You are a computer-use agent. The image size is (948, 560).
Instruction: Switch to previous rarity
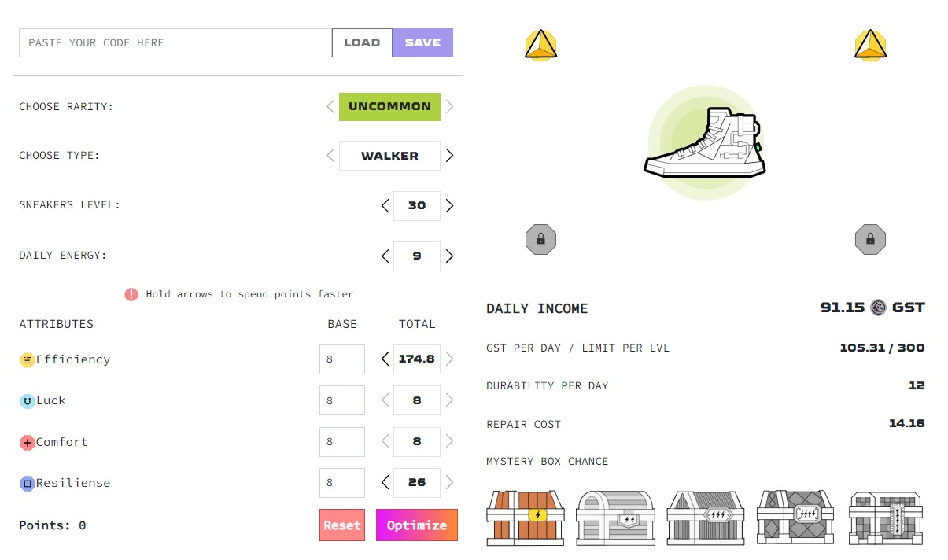coord(330,107)
